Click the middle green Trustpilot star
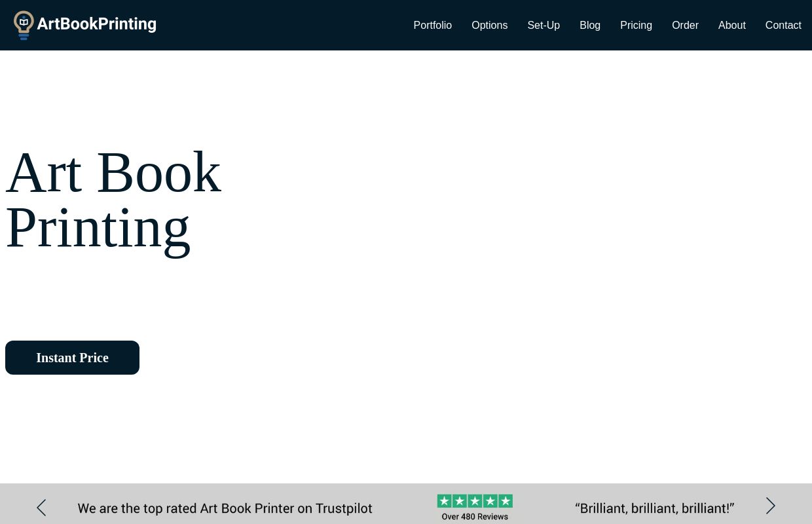This screenshot has width=812, height=524. click(475, 501)
